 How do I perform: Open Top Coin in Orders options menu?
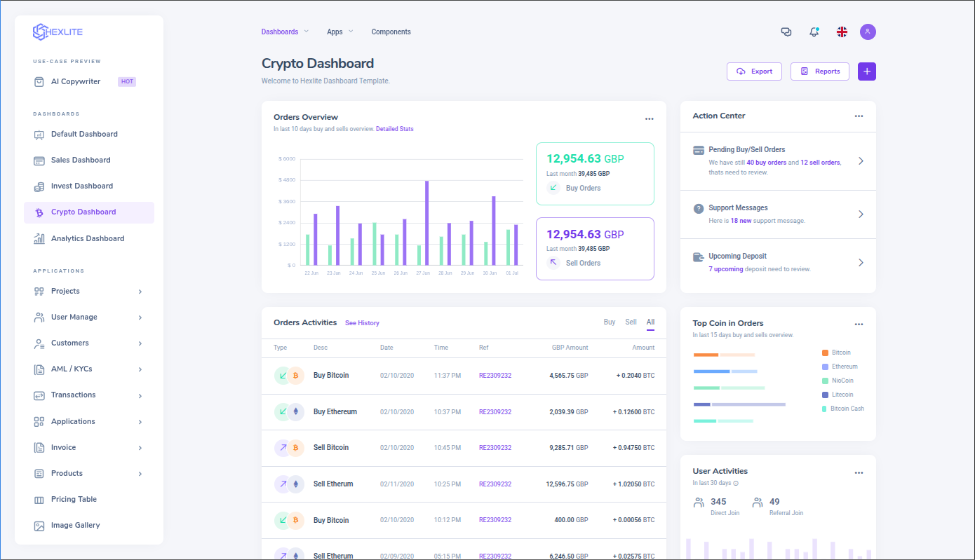pos(859,325)
